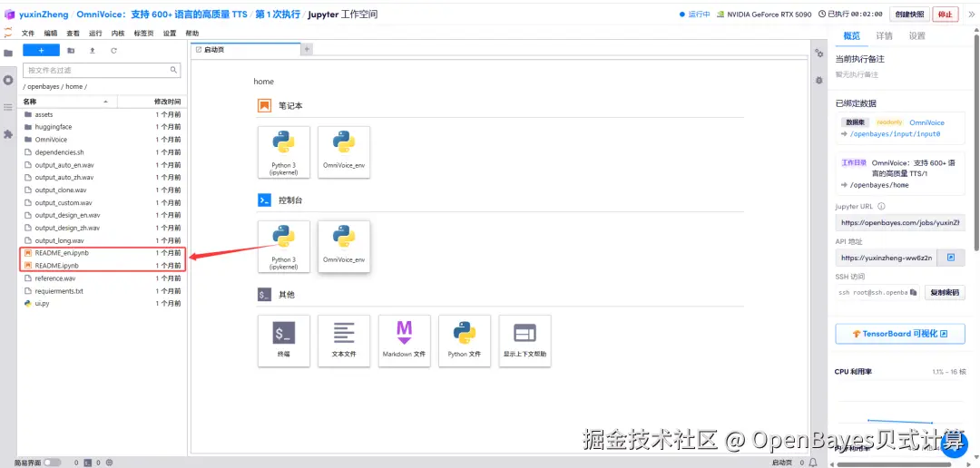The width and height of the screenshot is (980, 468).
Task: Click the filter files by name field
Action: click(x=102, y=70)
